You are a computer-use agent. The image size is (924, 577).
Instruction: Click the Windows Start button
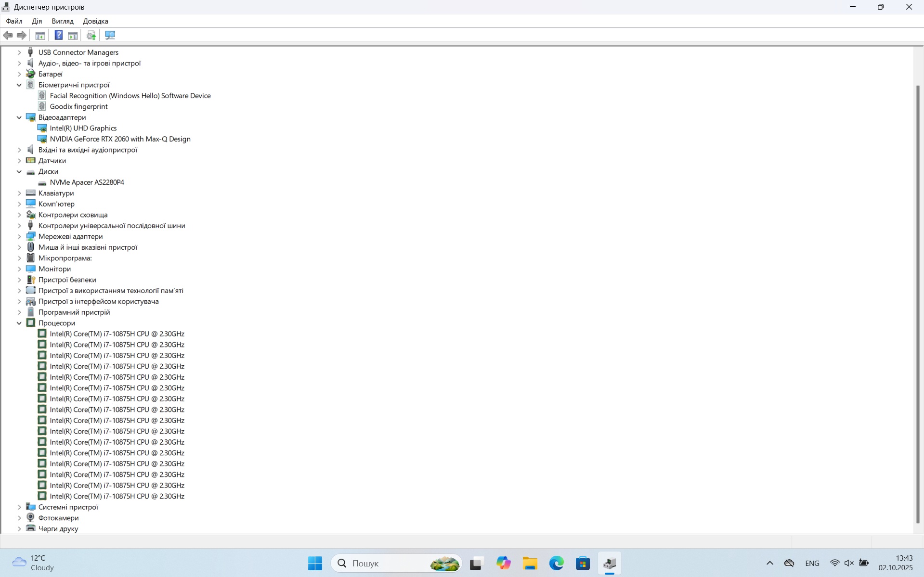pyautogui.click(x=315, y=563)
